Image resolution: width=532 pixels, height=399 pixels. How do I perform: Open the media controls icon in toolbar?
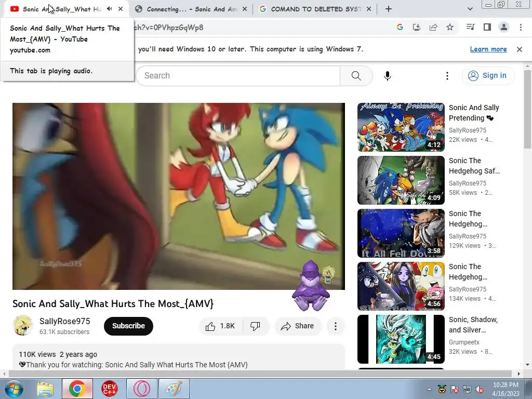[x=470, y=27]
